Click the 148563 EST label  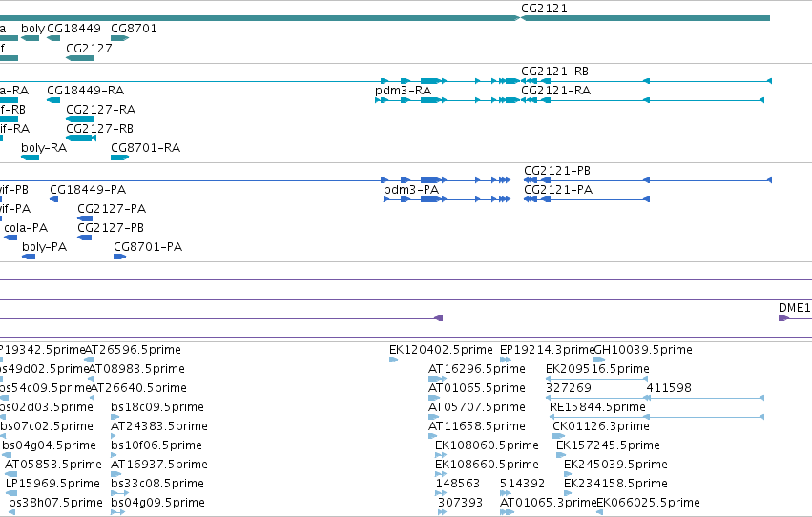[x=457, y=484]
